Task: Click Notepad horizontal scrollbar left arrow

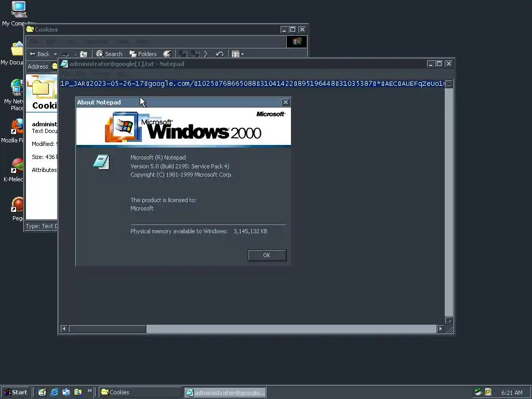Action: tap(64, 328)
